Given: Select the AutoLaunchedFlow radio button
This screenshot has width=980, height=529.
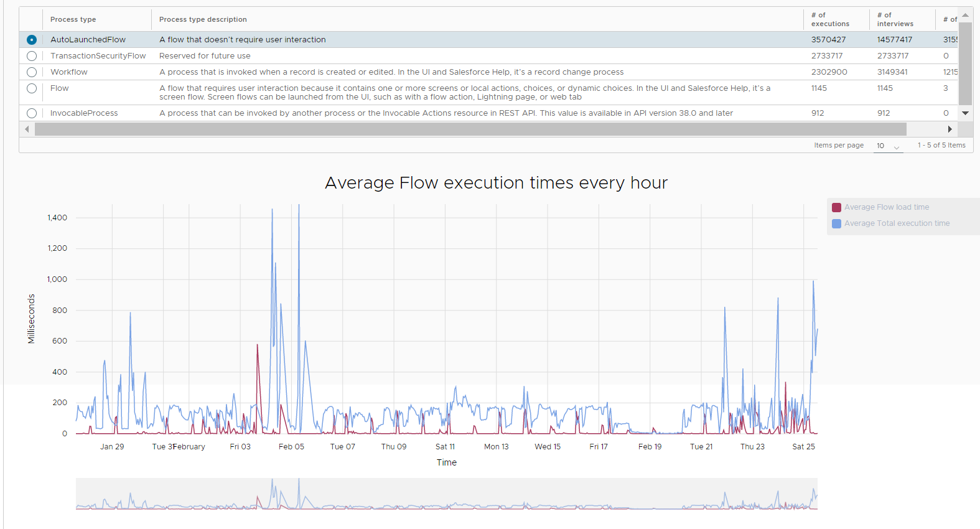Looking at the screenshot, I should pos(32,40).
